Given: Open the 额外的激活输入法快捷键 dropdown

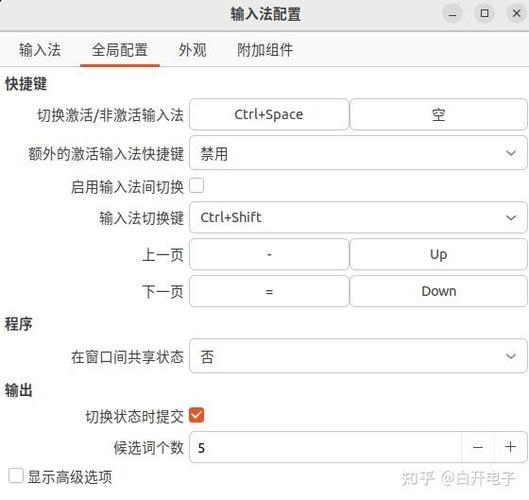Looking at the screenshot, I should click(358, 153).
